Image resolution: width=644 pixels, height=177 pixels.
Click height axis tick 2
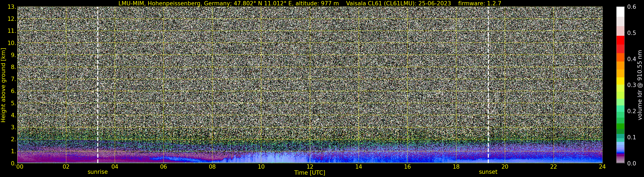click(13, 139)
